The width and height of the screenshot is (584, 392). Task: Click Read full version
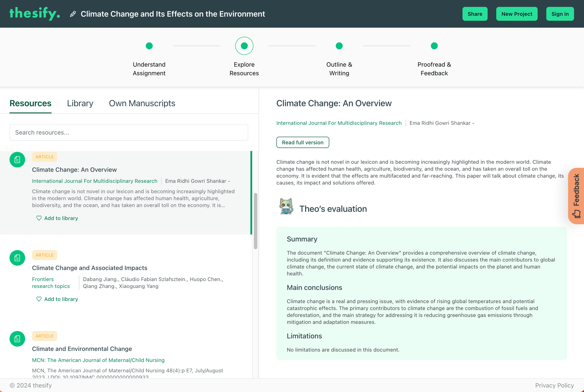pos(303,142)
